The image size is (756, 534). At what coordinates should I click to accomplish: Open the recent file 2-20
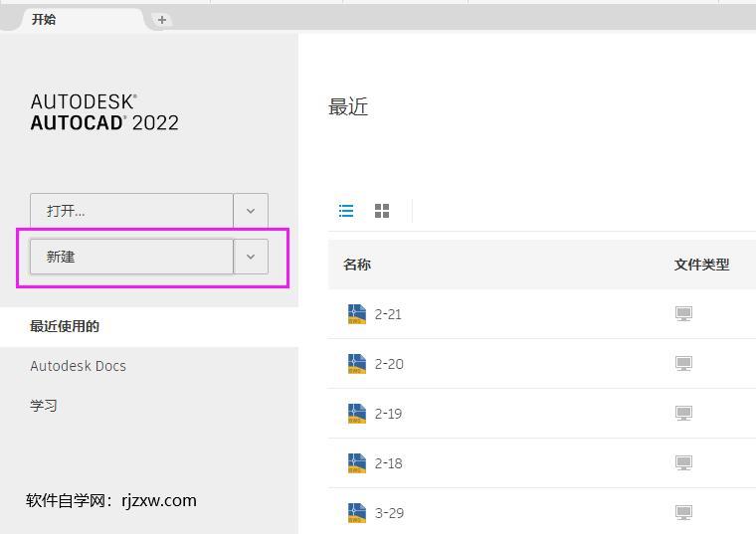(542, 364)
